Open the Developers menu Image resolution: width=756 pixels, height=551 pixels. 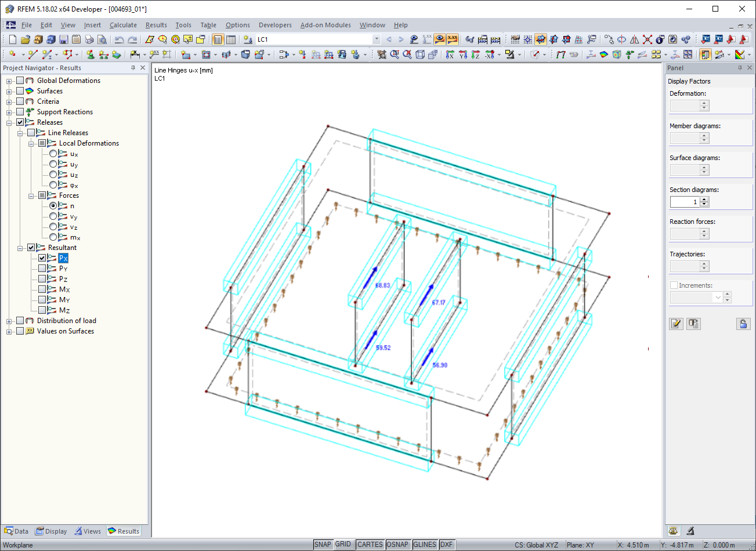coord(275,25)
